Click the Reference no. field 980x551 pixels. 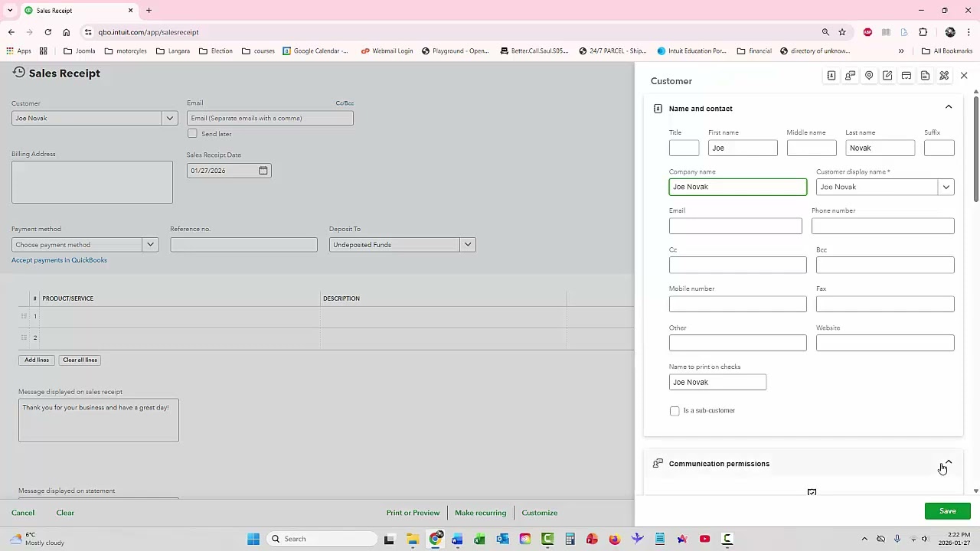coord(243,245)
